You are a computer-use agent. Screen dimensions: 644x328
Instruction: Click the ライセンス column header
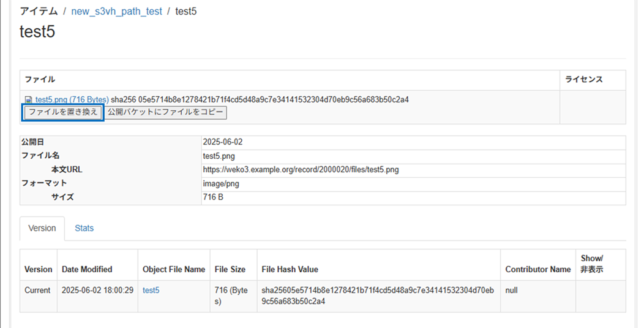583,80
